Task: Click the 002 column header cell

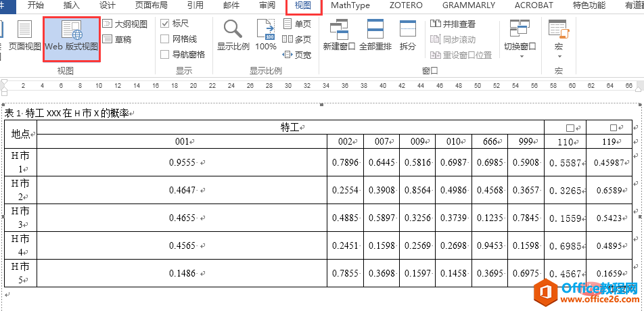Action: pos(346,141)
